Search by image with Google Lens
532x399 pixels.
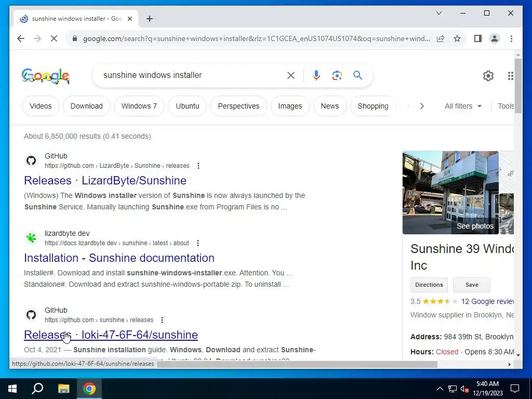pos(337,75)
